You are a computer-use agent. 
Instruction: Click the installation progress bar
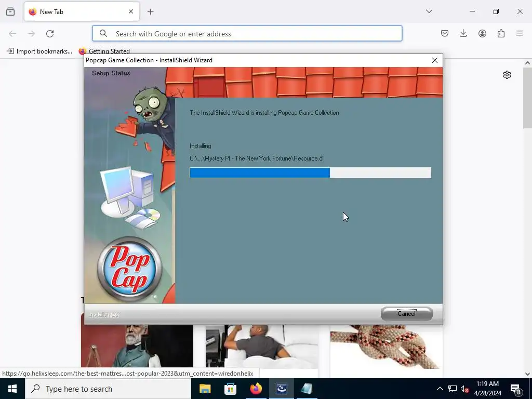point(310,172)
